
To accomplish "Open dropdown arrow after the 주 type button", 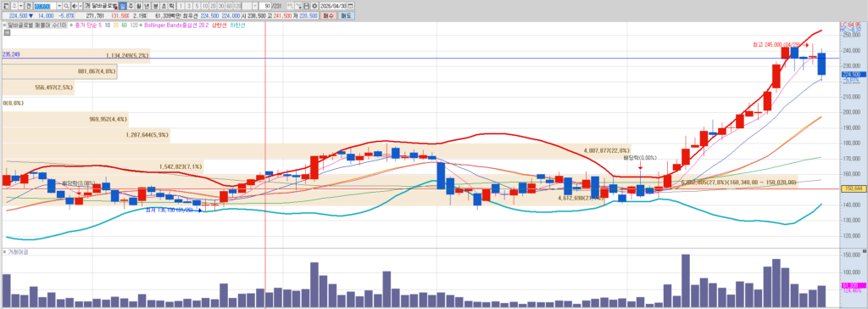I will (x=21, y=6).
